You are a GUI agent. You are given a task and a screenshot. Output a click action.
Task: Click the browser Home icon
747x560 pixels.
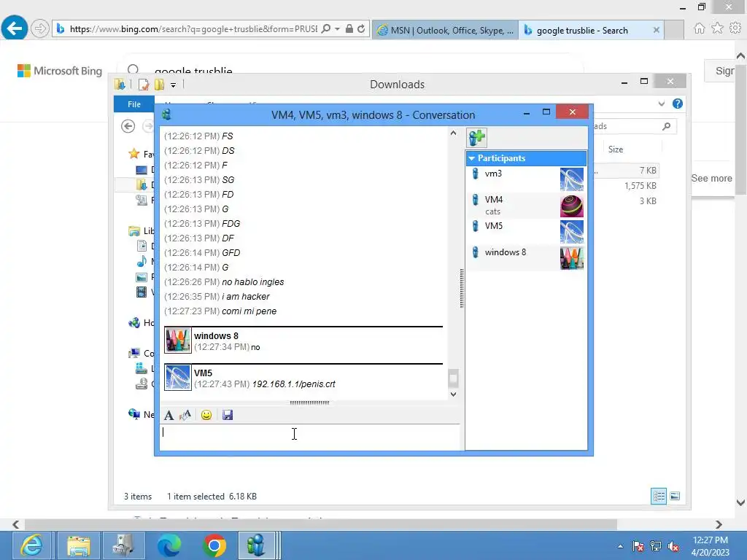[700, 28]
